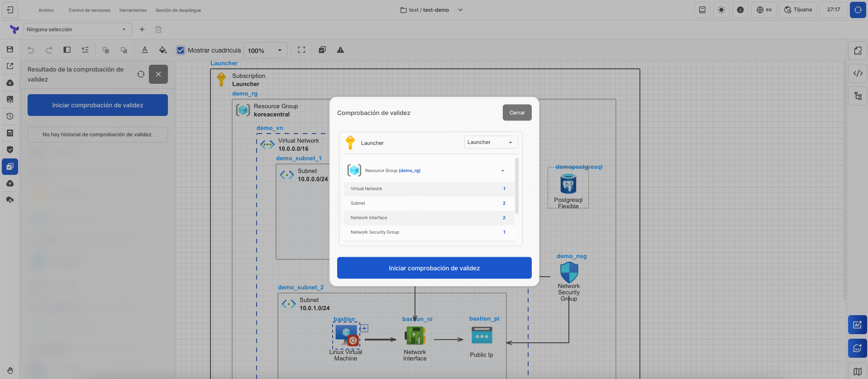Screen dimensions: 868x379
Task: Click the save icon in left sidebar
Action: (x=10, y=49)
